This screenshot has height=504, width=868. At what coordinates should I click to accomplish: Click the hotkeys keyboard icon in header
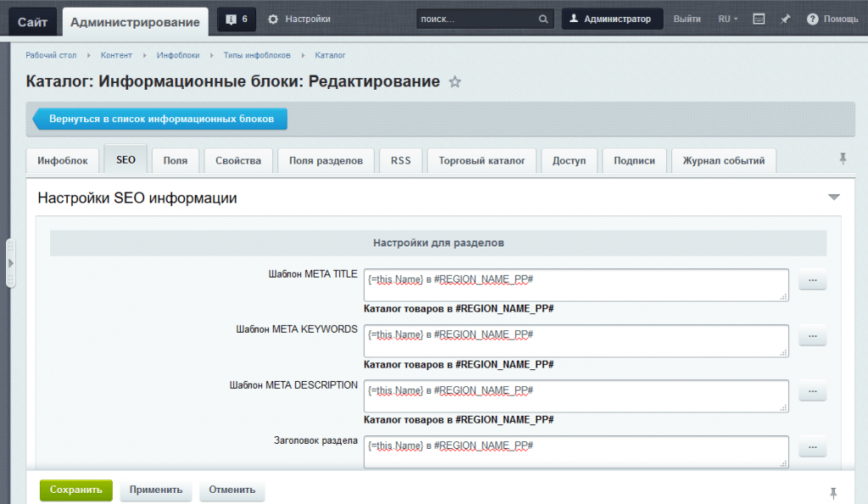coord(759,19)
